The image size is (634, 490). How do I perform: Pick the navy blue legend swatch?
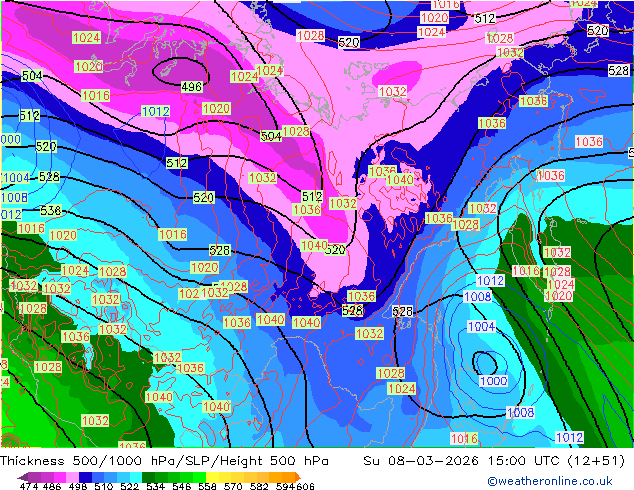85,477
